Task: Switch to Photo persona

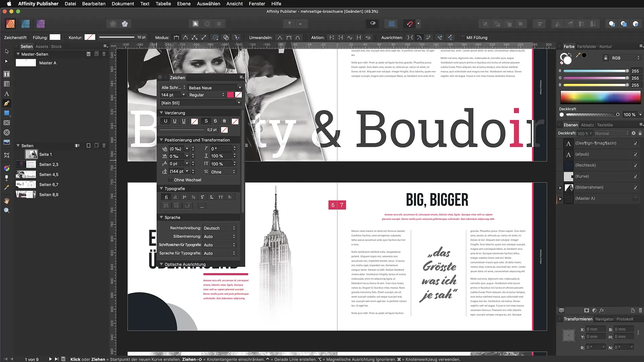Action: pos(41,24)
